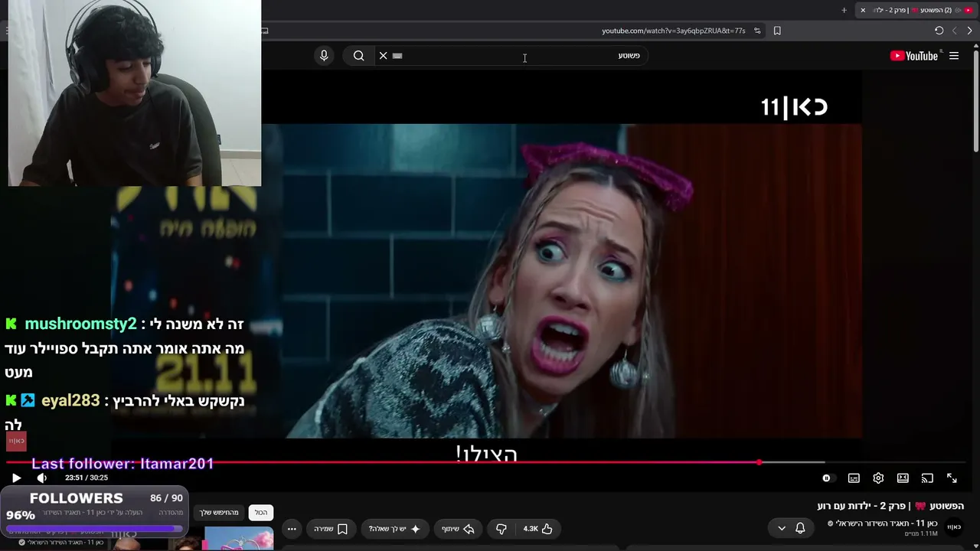Select the מהחיפוש שלך filter chip

219,512
